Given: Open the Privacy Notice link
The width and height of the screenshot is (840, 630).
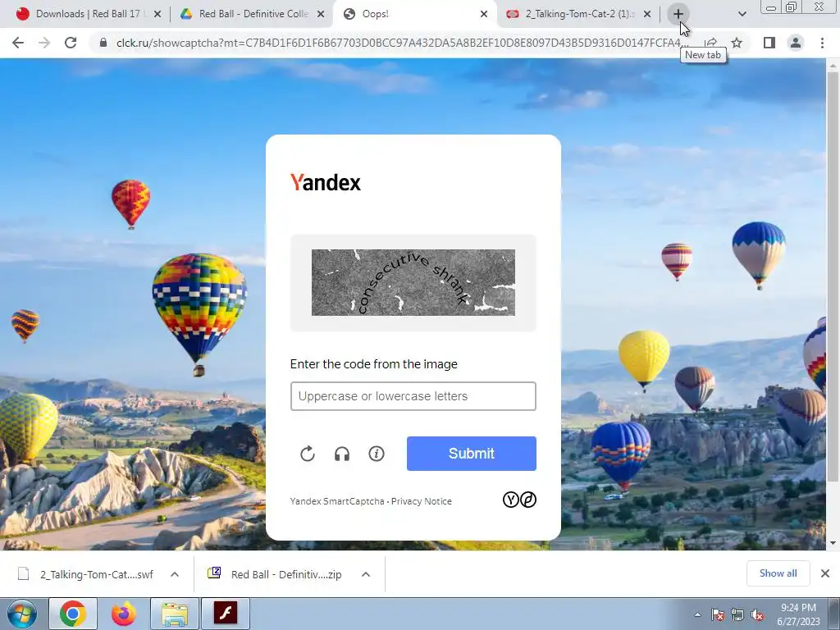Looking at the screenshot, I should point(422,501).
